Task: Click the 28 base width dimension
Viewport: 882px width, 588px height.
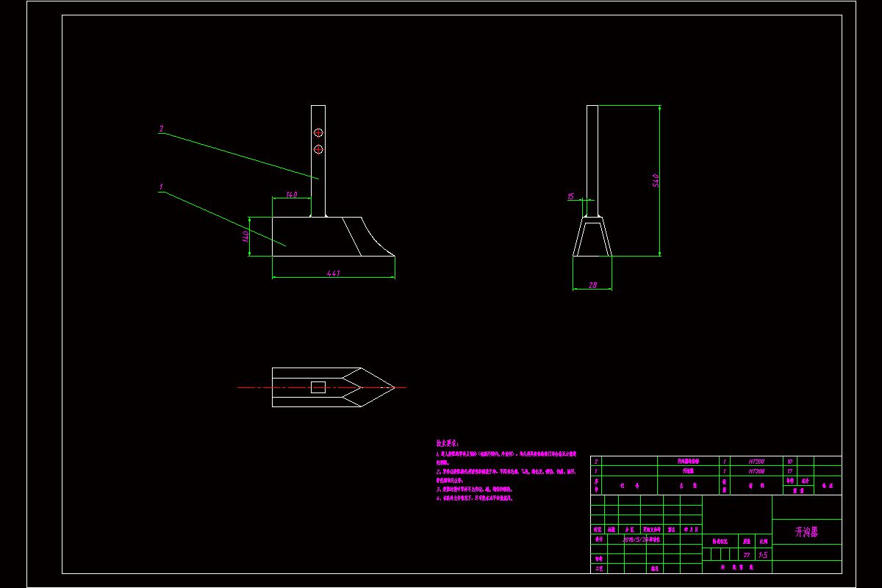Action: click(x=593, y=285)
